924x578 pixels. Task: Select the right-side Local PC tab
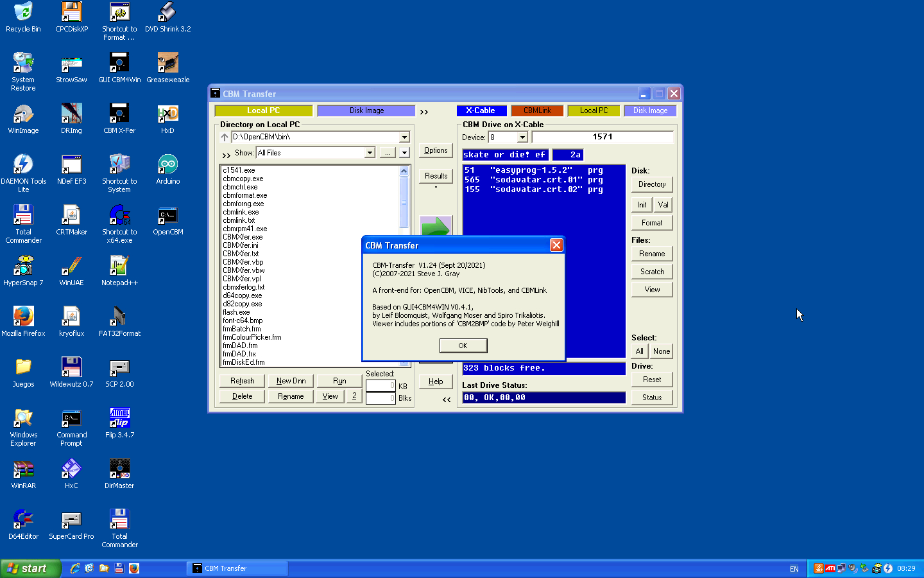[594, 110]
